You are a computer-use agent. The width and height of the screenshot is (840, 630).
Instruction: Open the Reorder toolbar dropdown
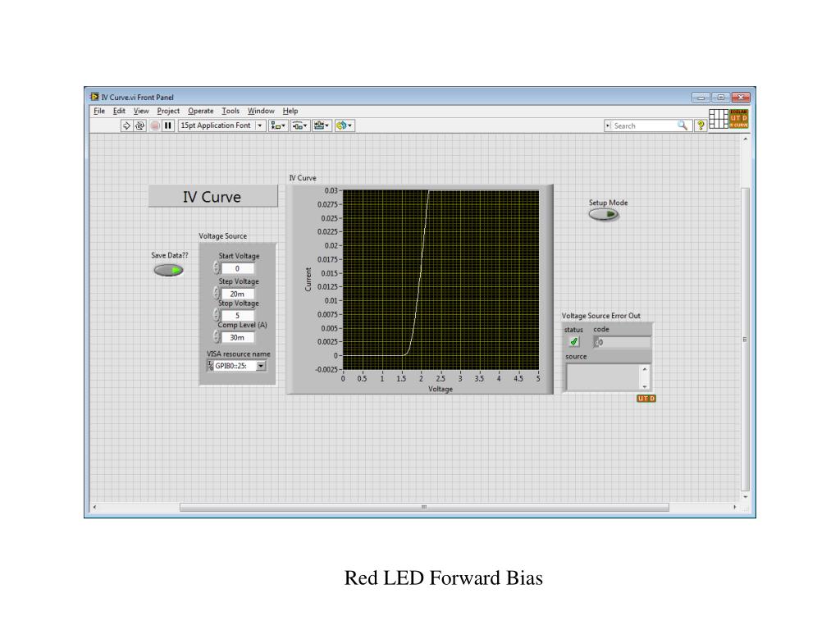point(345,126)
